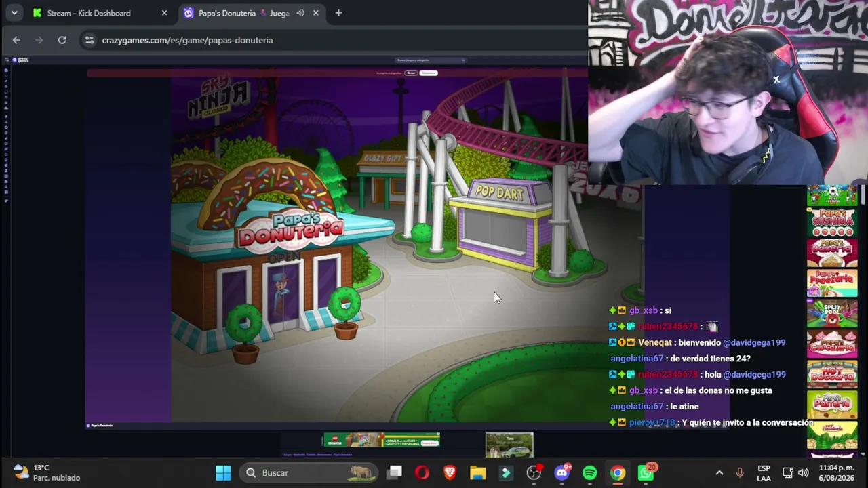The image size is (868, 488).
Task: Click the chat message "de verdad tienes 24?"
Action: point(711,359)
